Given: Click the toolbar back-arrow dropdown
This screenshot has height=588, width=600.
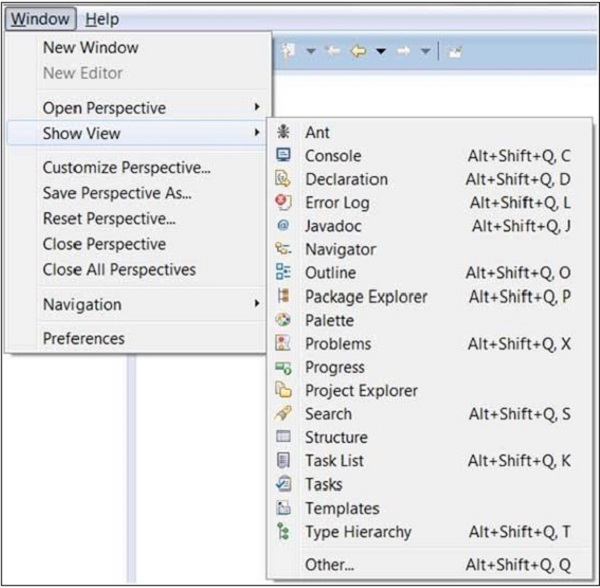Looking at the screenshot, I should 381,51.
